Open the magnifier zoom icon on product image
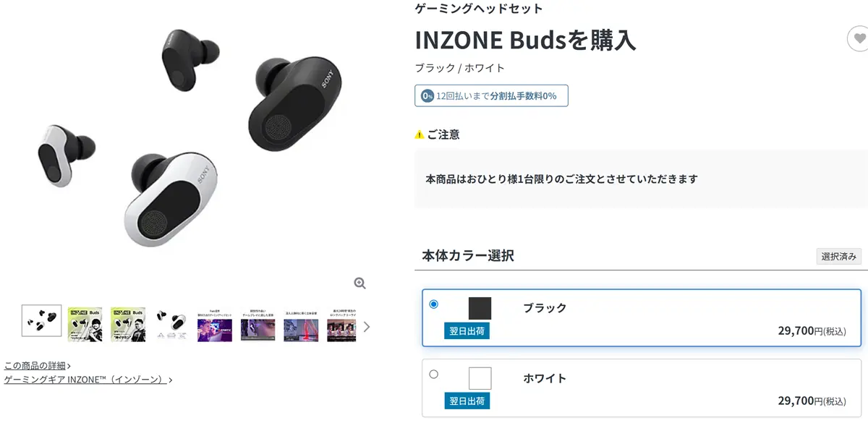This screenshot has height=423, width=868. pos(359,283)
